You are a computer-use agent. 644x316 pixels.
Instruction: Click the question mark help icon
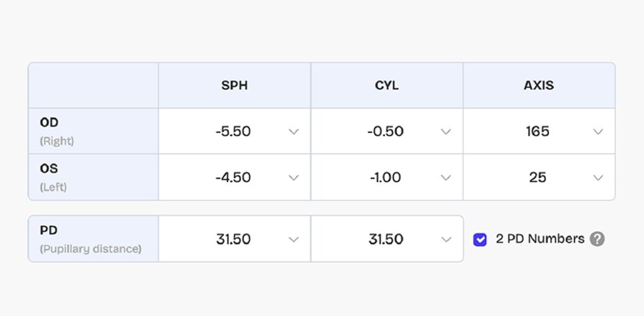coord(597,239)
